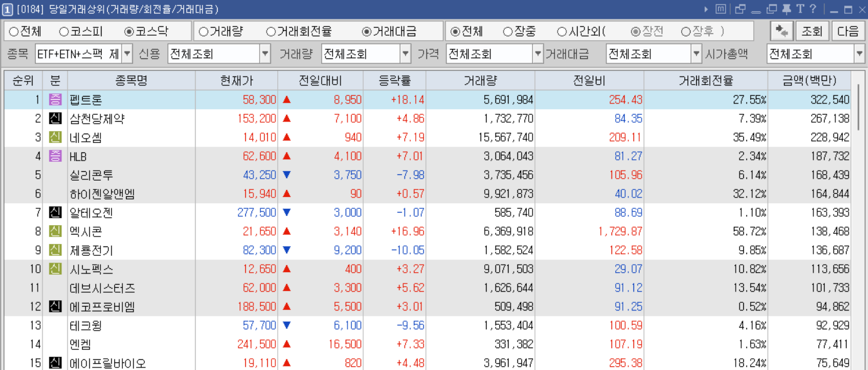Click the green 신 badge on 네오셈 row
The image size is (868, 370).
(x=55, y=137)
